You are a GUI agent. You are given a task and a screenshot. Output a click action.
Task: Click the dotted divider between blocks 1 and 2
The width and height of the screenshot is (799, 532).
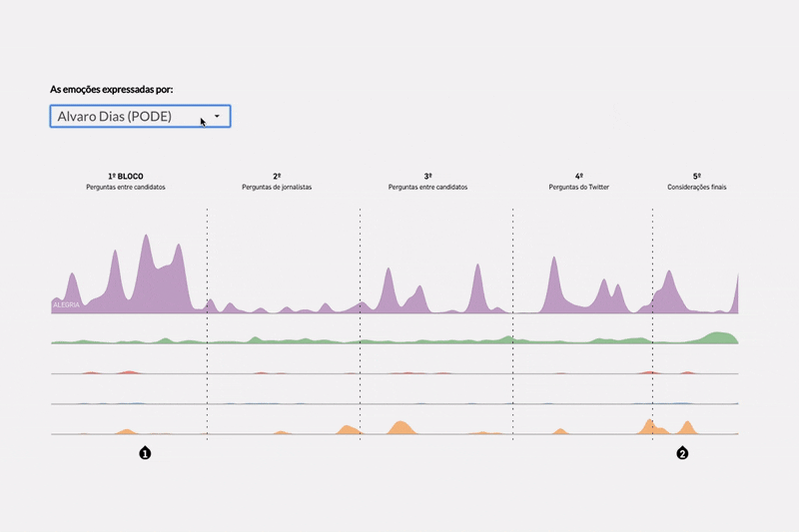(x=207, y=319)
